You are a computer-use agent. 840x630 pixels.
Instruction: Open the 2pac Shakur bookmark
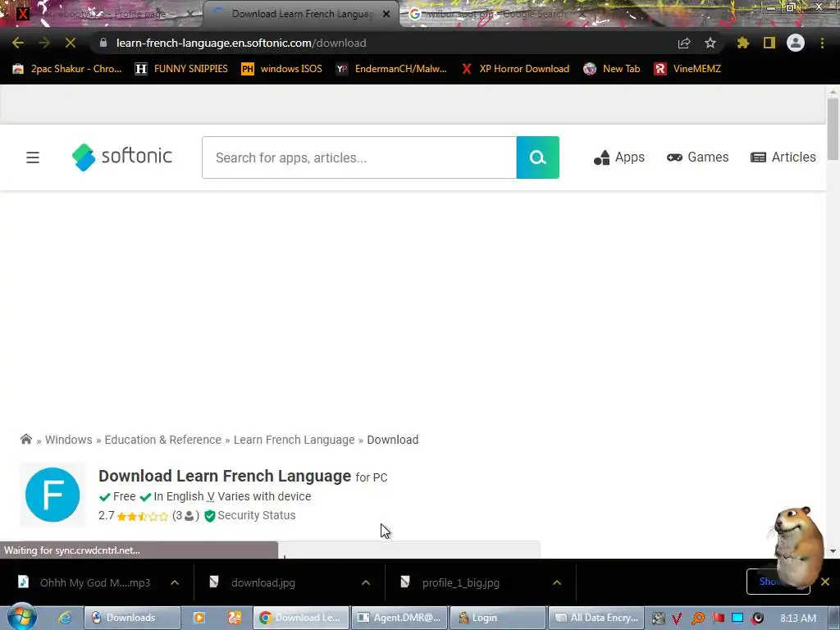(67, 69)
